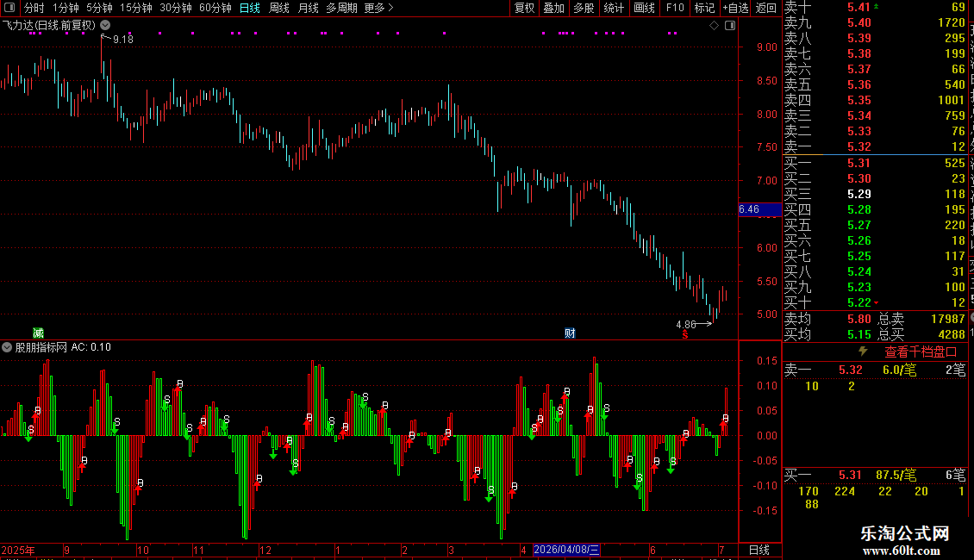Click 返回 to go back

point(766,8)
